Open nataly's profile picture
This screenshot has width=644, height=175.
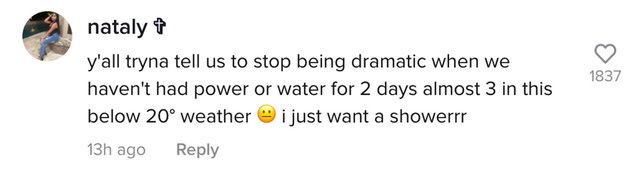click(x=47, y=36)
